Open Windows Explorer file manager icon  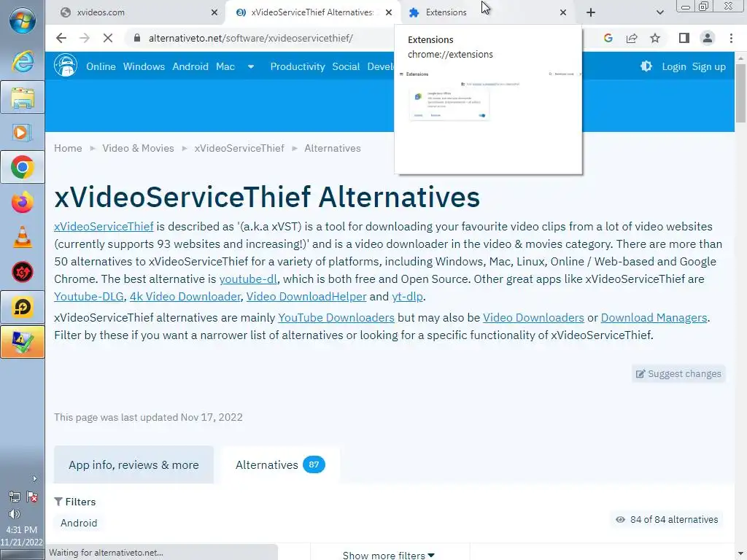pos(23,98)
